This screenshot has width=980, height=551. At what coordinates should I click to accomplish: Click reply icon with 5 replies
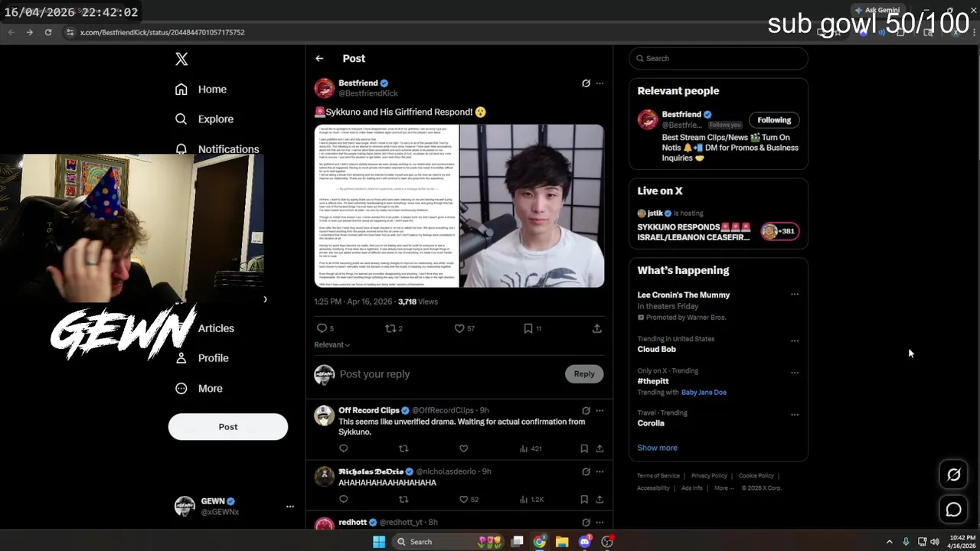tap(325, 328)
